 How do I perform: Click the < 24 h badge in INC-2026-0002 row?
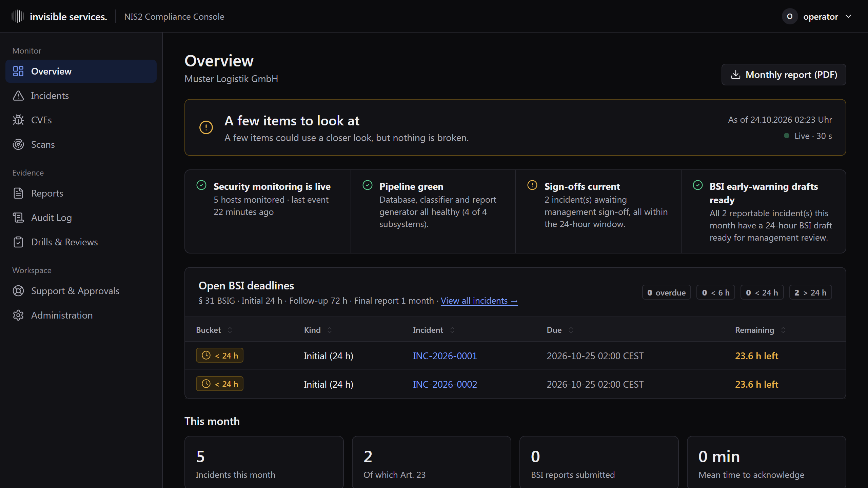[220, 384]
